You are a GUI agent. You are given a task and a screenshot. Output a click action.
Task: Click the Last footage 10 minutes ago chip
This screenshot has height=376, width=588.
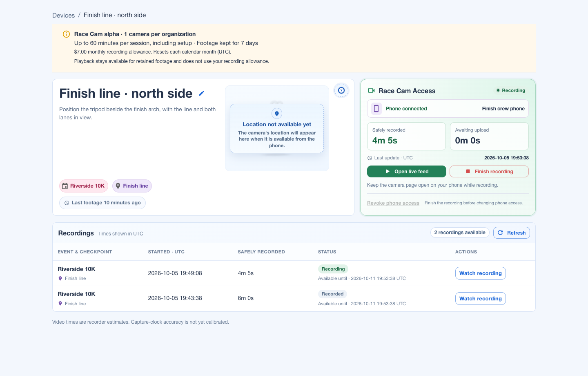pyautogui.click(x=102, y=203)
